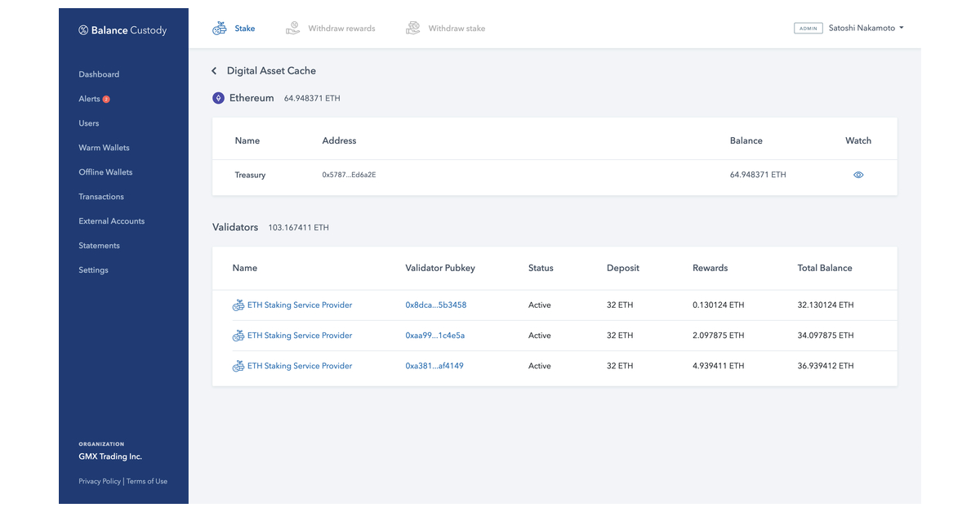This screenshot has width=980, height=512.
Task: Open validator pubkey 0x8dca...5b3458
Action: [x=434, y=305]
